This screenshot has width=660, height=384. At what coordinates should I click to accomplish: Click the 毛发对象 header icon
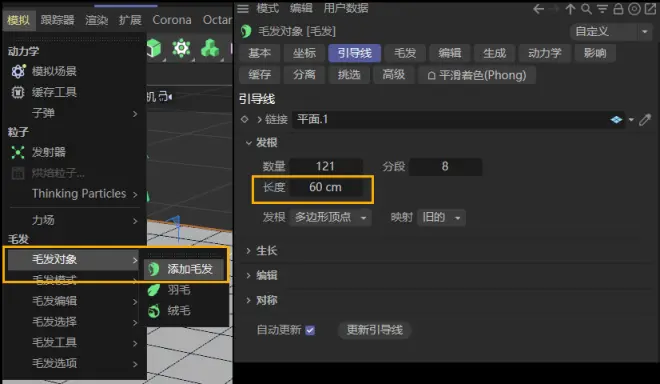[x=246, y=31]
